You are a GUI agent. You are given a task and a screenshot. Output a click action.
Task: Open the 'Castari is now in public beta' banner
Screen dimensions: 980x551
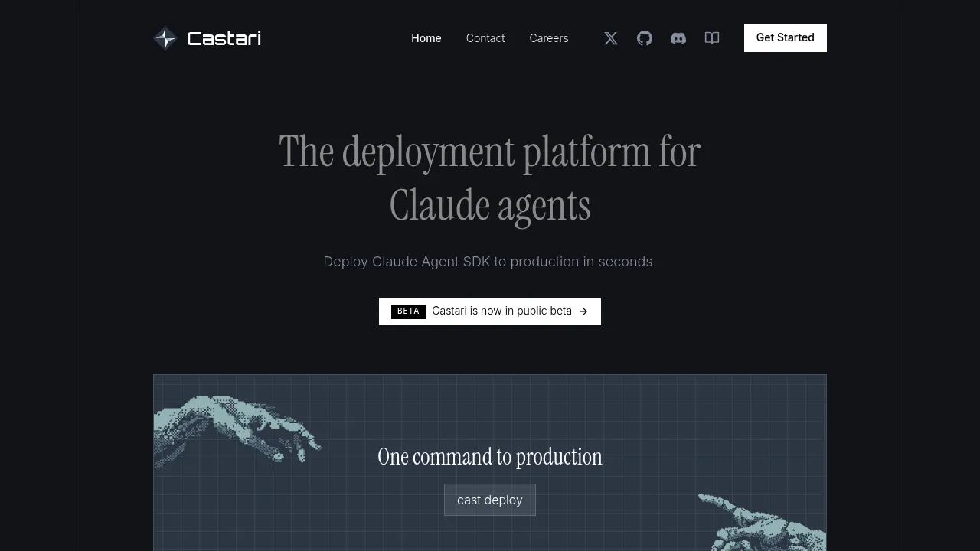coord(490,311)
